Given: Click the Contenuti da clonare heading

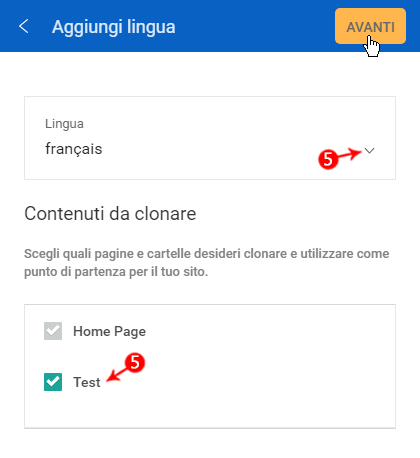Looking at the screenshot, I should [110, 214].
